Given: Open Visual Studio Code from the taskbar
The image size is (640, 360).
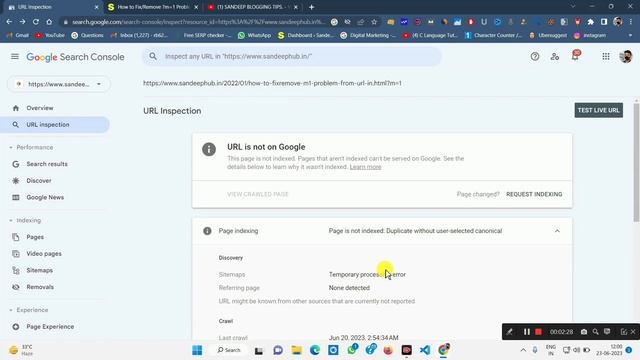Looking at the screenshot, I should (x=425, y=350).
